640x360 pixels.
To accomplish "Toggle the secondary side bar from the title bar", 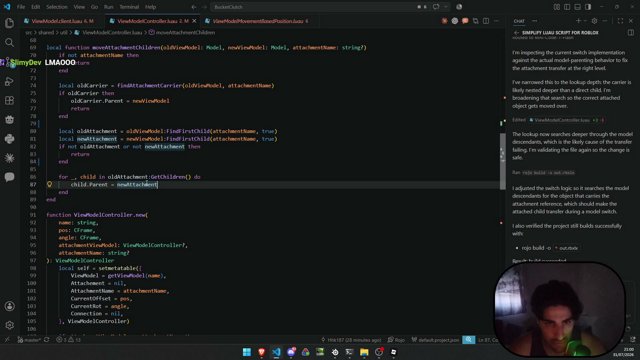I will pyautogui.click(x=588, y=7).
